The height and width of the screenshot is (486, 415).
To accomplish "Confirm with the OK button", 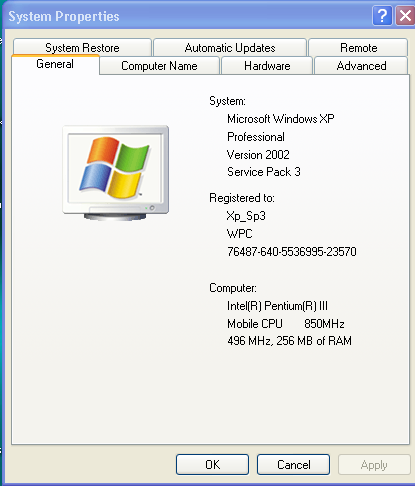I will pyautogui.click(x=212, y=464).
